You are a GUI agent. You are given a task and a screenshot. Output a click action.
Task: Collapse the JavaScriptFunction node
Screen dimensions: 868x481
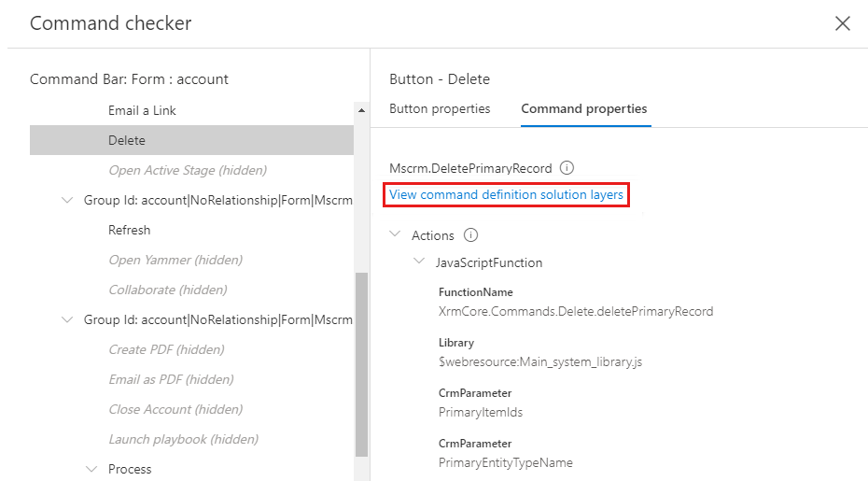tap(419, 262)
